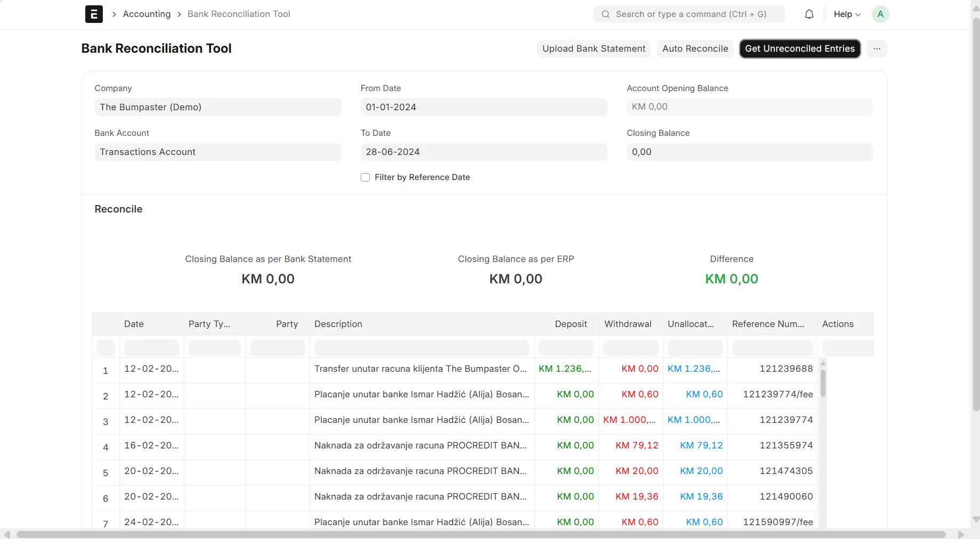Open the user avatar menu "A"
Screen dimensions: 980x539
coord(880,14)
